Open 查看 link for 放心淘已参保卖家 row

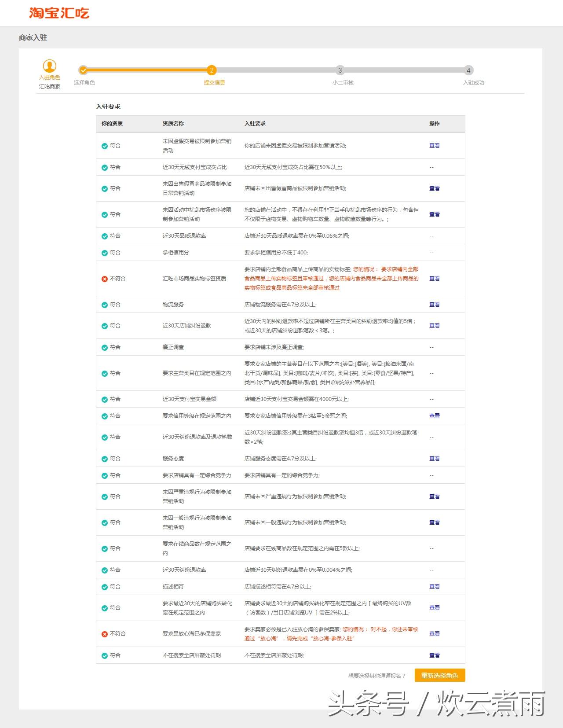434,634
